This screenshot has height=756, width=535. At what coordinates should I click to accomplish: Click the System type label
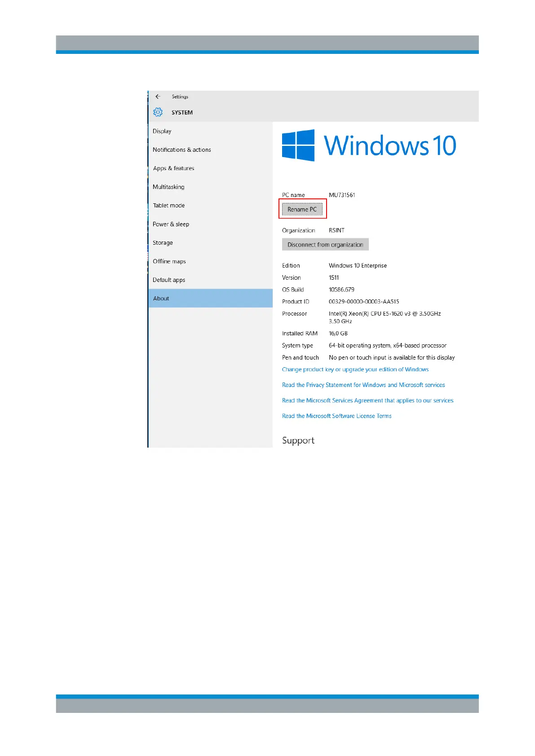[x=297, y=346]
